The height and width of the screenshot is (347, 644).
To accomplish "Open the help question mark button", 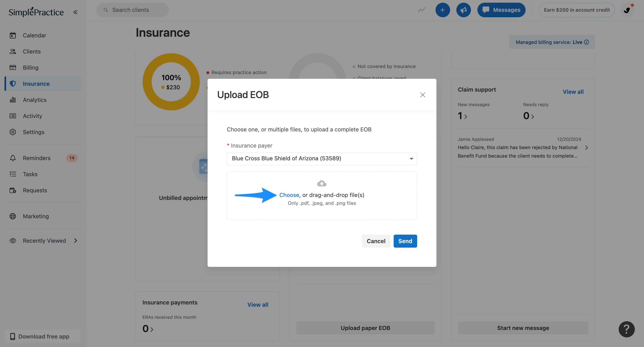I will point(626,329).
